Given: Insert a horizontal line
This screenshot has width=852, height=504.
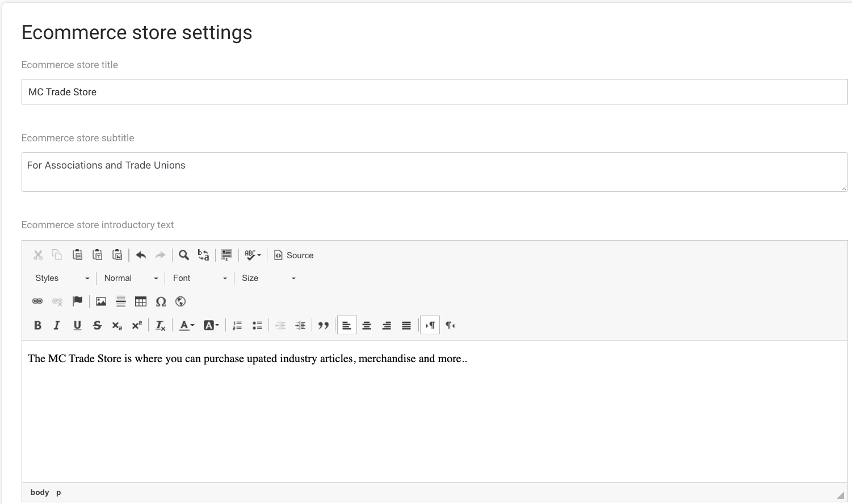Looking at the screenshot, I should pos(121,301).
